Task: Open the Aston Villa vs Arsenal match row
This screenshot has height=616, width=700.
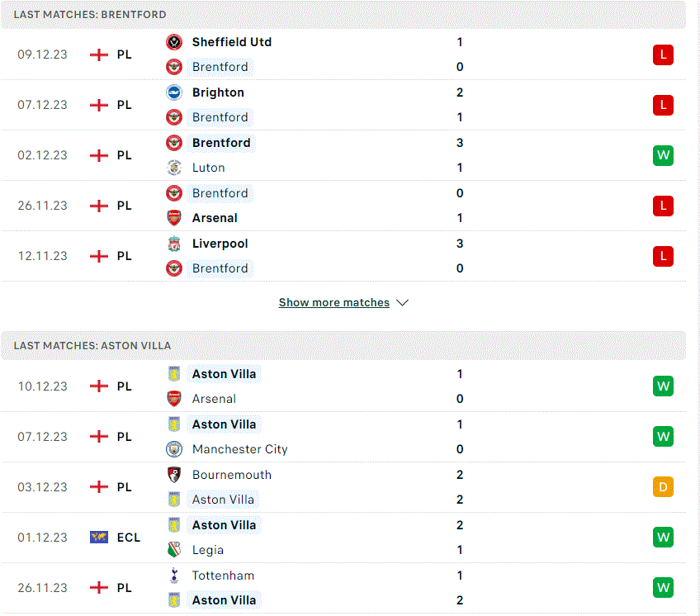Action: (x=343, y=386)
